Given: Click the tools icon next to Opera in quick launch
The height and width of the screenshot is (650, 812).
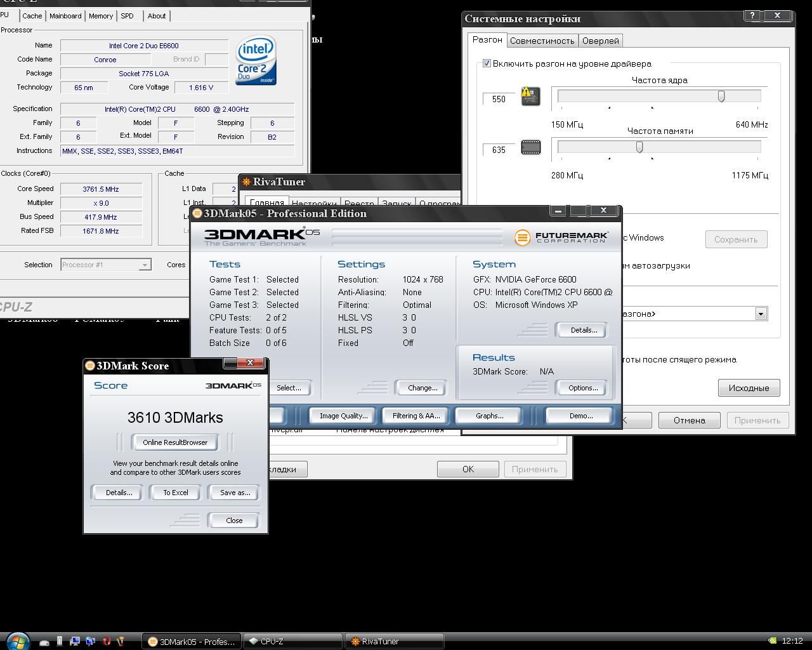Looking at the screenshot, I should 121,641.
